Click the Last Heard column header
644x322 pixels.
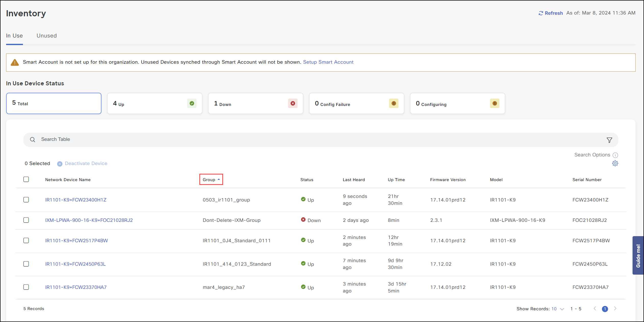(354, 180)
